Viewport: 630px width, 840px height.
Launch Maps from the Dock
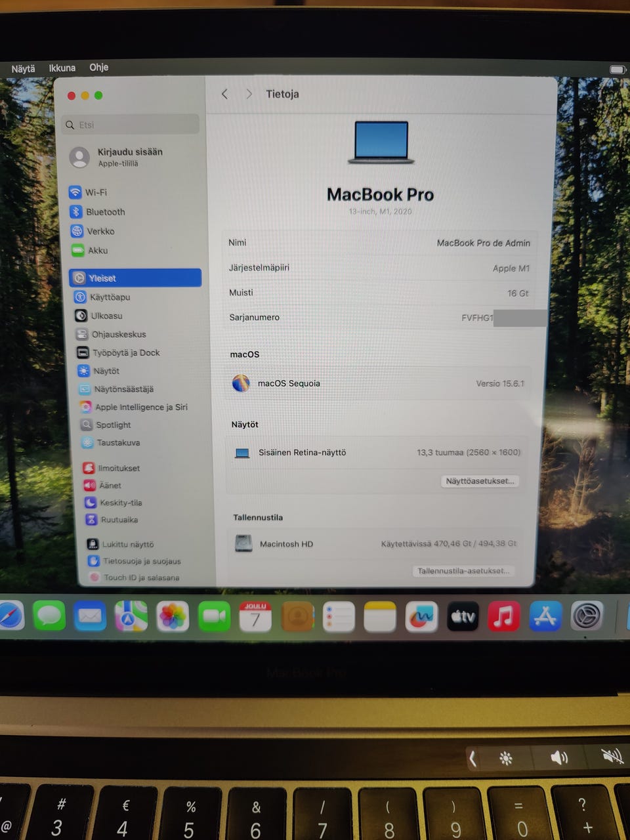(131, 617)
